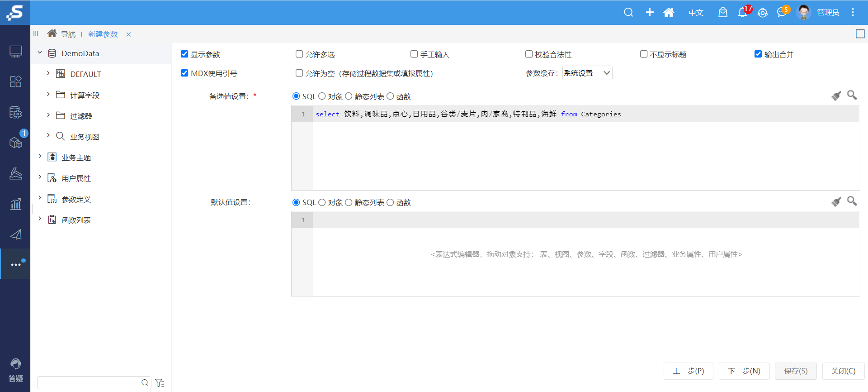Open the dashboard tiles sidebar icon
The height and width of the screenshot is (392, 868).
16,81
